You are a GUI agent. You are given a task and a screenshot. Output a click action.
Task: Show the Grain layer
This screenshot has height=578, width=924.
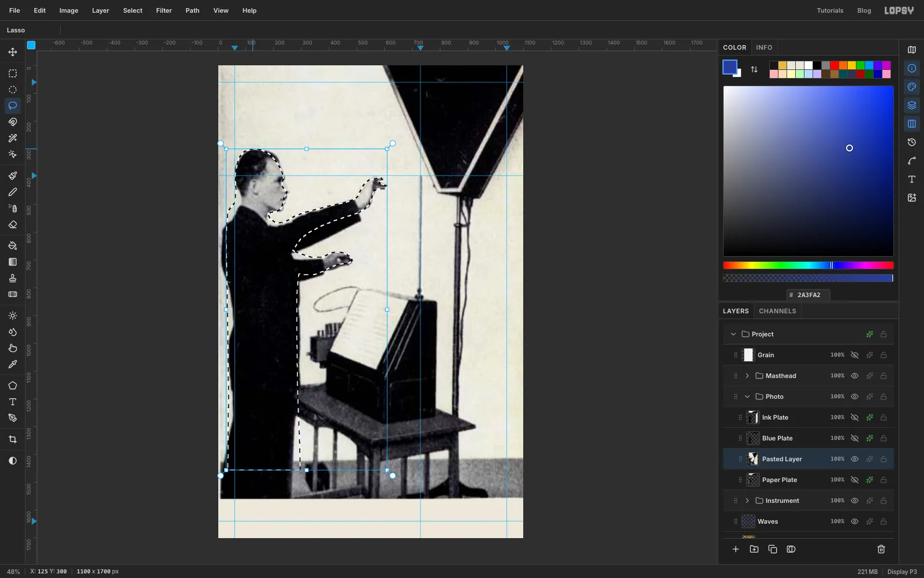855,355
